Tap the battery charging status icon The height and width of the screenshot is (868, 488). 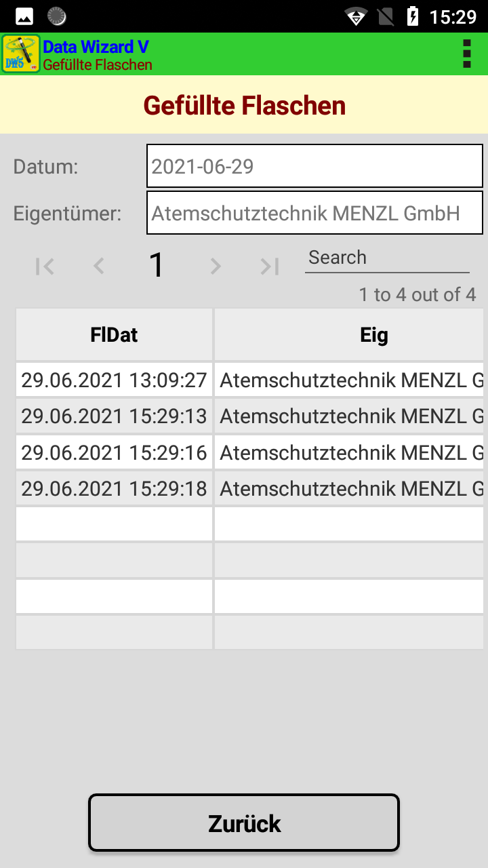pyautogui.click(x=413, y=16)
